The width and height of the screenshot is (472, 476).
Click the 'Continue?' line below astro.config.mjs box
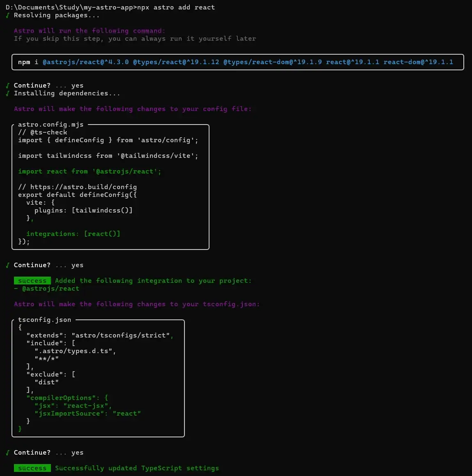pos(45,265)
